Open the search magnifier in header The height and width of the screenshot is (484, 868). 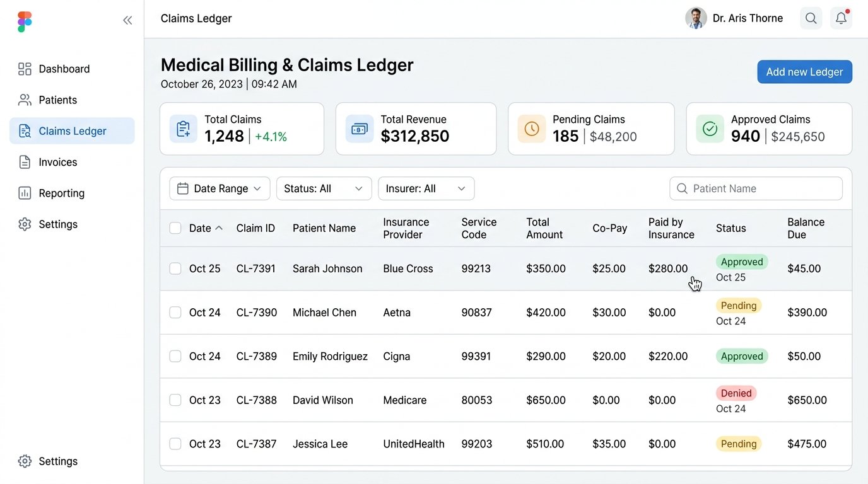point(811,18)
